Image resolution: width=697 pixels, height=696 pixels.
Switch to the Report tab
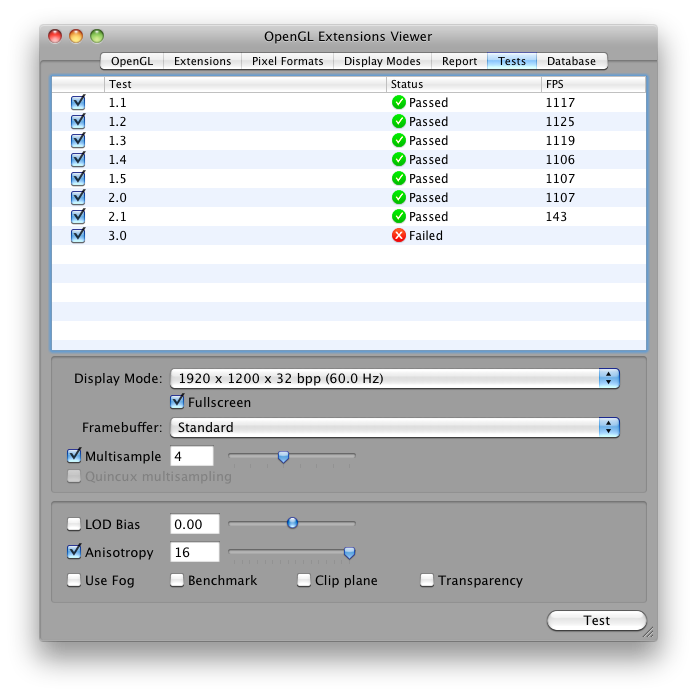click(459, 61)
